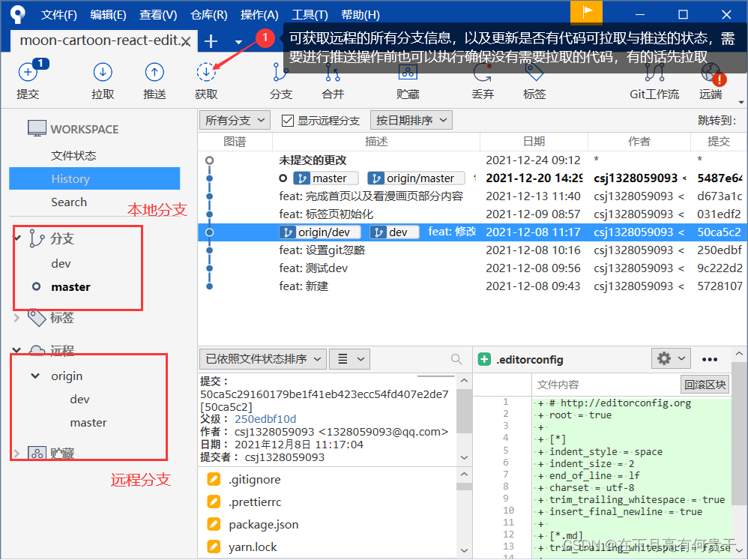748x560 pixels.
Task: Select commit 'feat: 标签页初始化'
Action: point(472,214)
